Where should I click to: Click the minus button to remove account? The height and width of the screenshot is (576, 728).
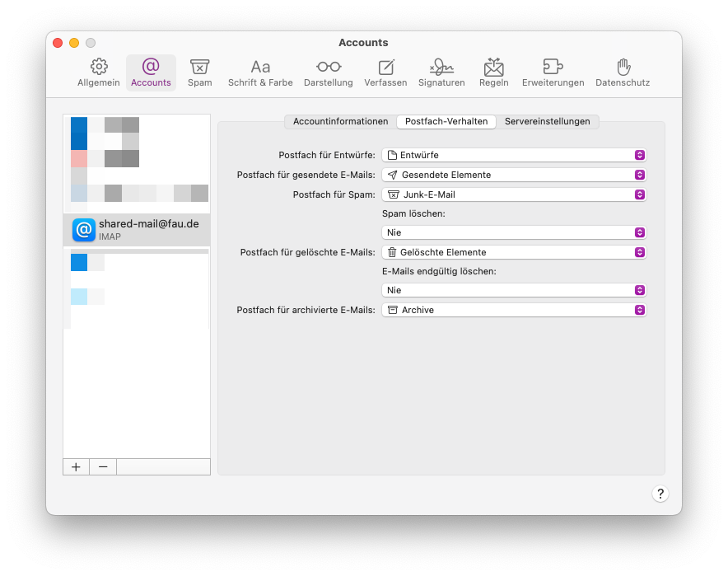[x=103, y=466]
